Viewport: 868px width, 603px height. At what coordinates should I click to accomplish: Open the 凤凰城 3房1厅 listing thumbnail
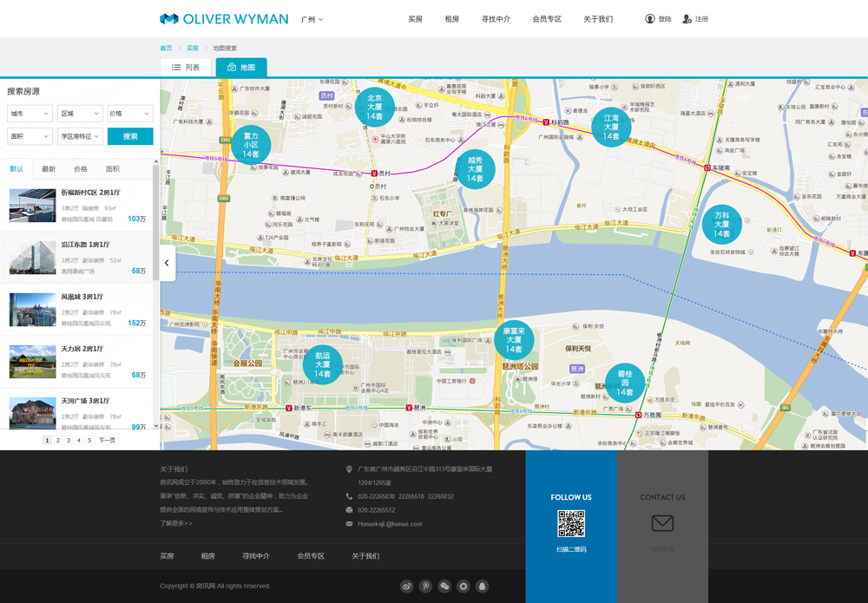[x=32, y=310]
